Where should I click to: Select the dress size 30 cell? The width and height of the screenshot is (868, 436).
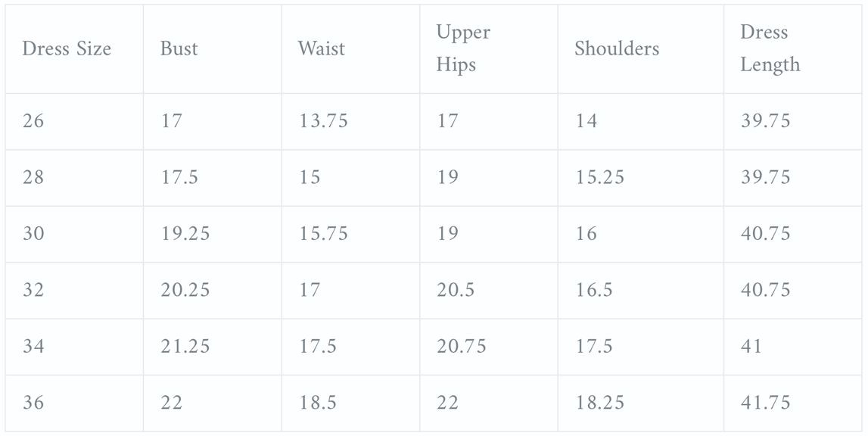click(33, 234)
